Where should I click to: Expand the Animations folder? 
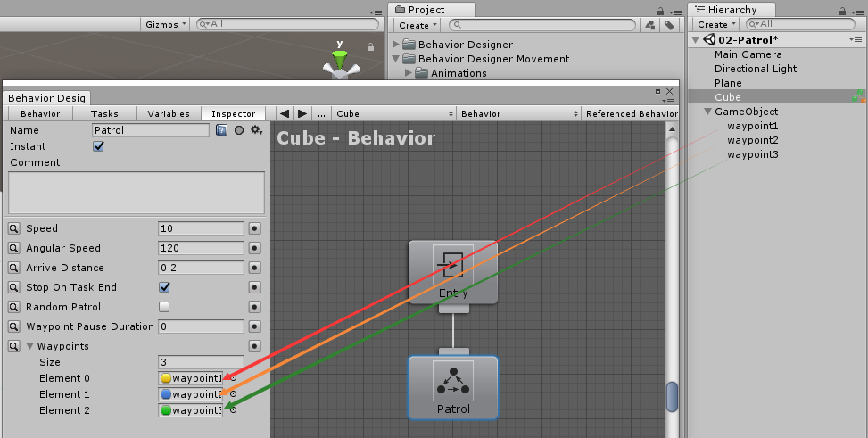coord(409,73)
